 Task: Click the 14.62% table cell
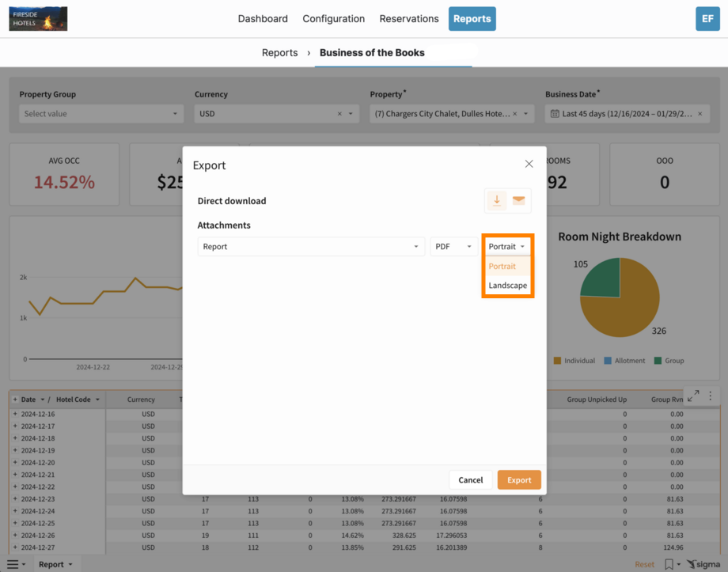(x=352, y=536)
